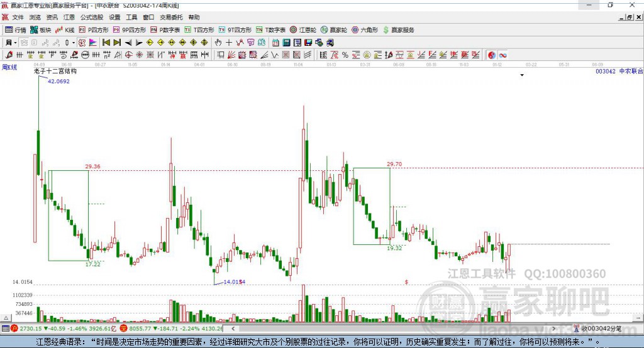This screenshot has width=644, height=348.
Task: Click the percent (%) retracement tool
Action: point(345,55)
